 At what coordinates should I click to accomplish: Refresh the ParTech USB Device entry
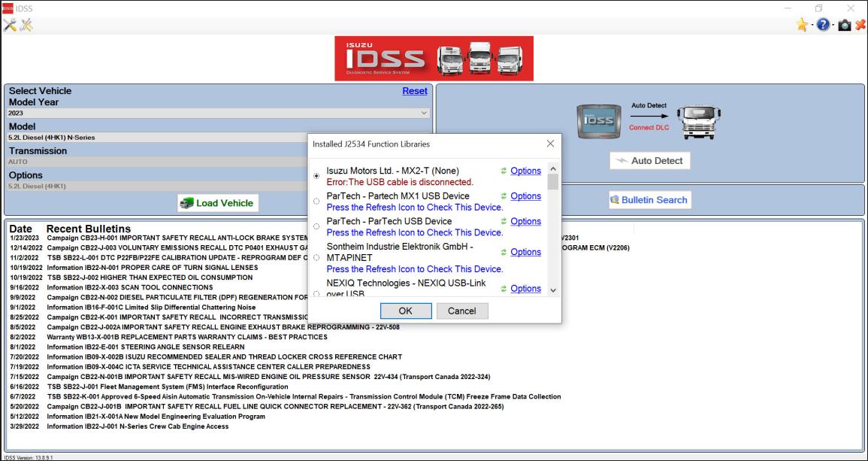click(504, 221)
